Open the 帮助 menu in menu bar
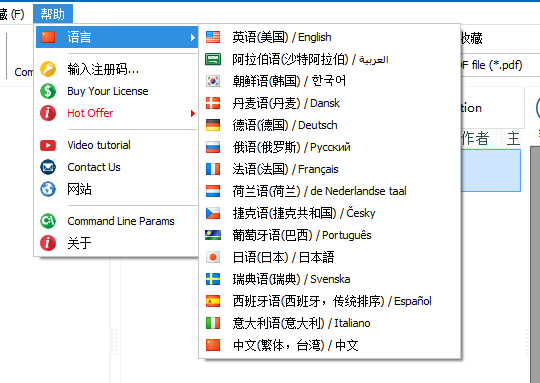Image resolution: width=540 pixels, height=383 pixels. [x=53, y=14]
